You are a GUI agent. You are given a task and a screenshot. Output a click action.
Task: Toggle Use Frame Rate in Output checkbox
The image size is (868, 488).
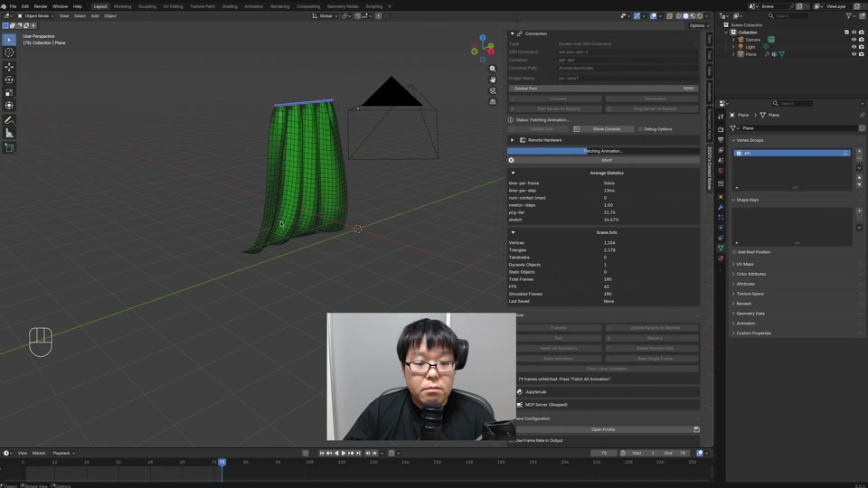[x=512, y=440]
